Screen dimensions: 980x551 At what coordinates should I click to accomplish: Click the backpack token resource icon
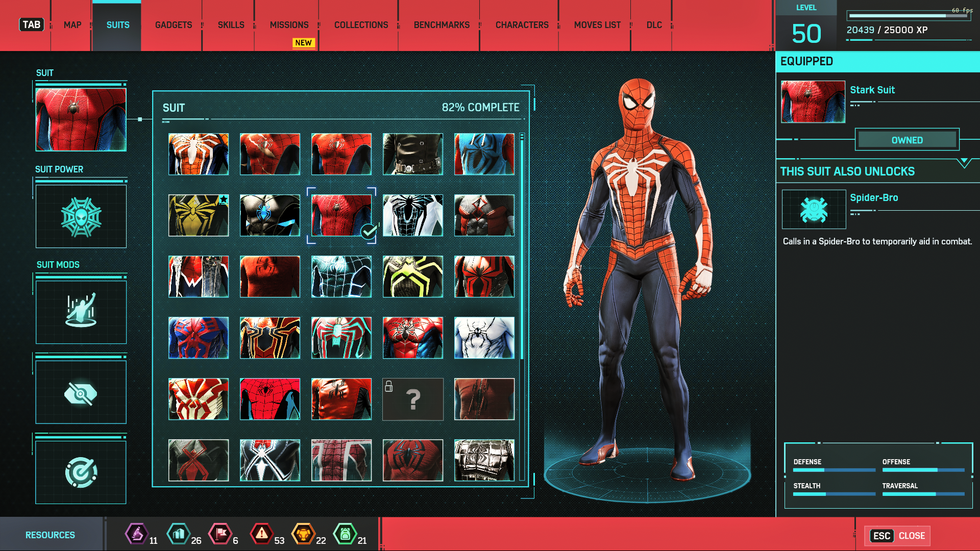(345, 534)
